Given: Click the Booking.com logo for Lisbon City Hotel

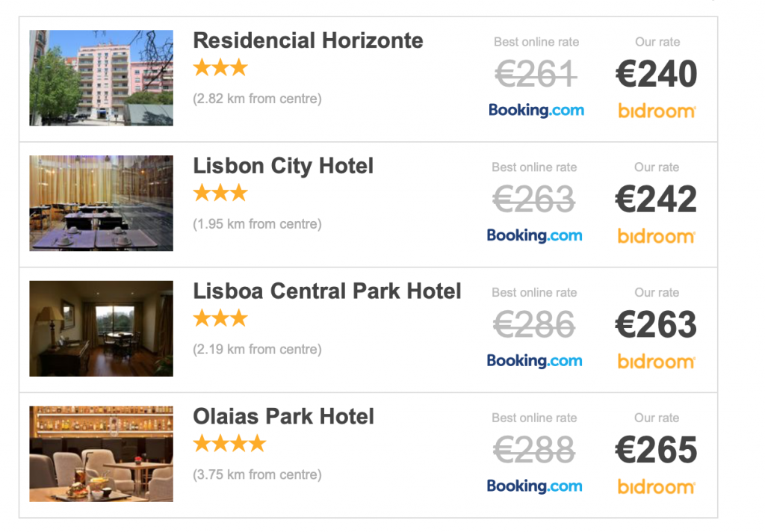Looking at the screenshot, I should tap(534, 236).
